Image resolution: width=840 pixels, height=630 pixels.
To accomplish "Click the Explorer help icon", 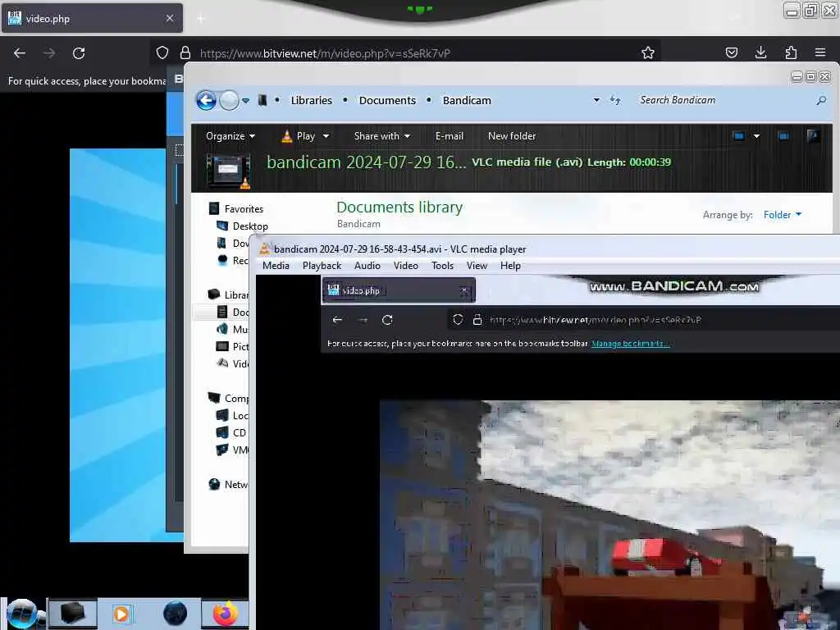I will (813, 136).
